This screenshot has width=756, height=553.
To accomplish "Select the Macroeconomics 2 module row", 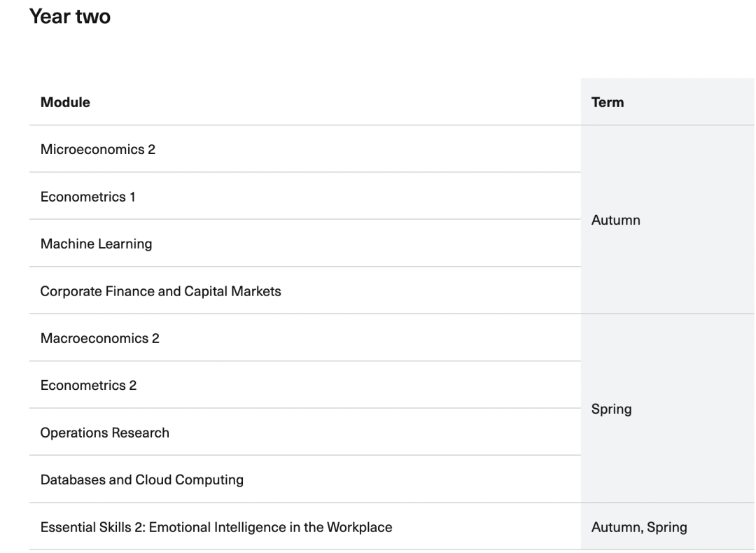I will click(99, 338).
